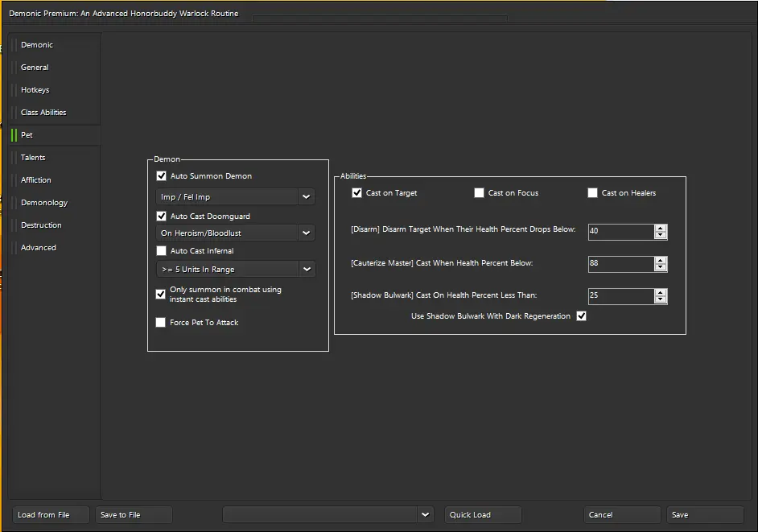Click the Load from File button
The width and height of the screenshot is (758, 532).
click(x=51, y=514)
